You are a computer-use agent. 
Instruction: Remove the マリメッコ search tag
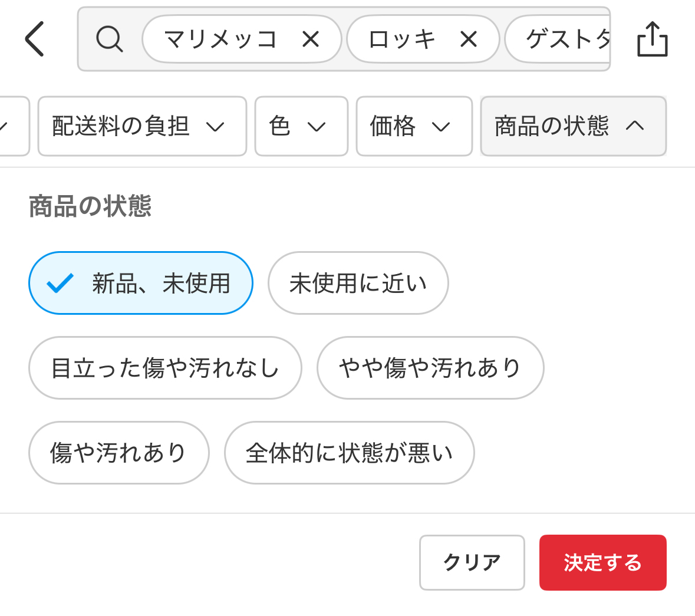(x=311, y=39)
